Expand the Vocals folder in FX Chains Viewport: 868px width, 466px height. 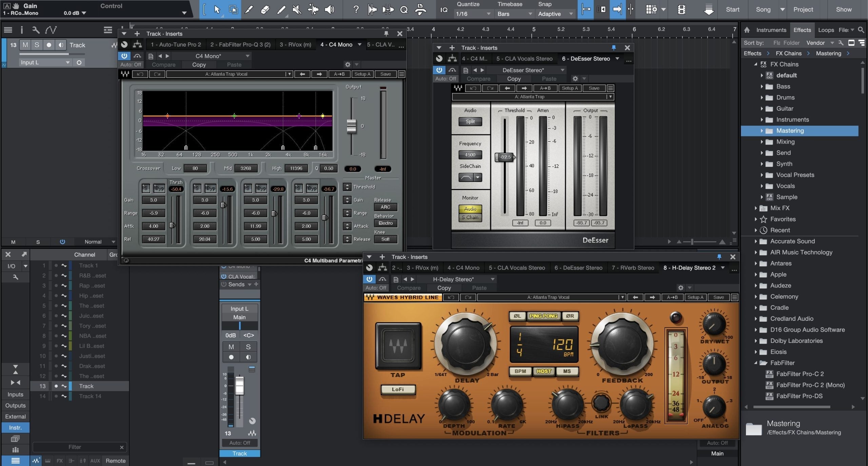(761, 186)
